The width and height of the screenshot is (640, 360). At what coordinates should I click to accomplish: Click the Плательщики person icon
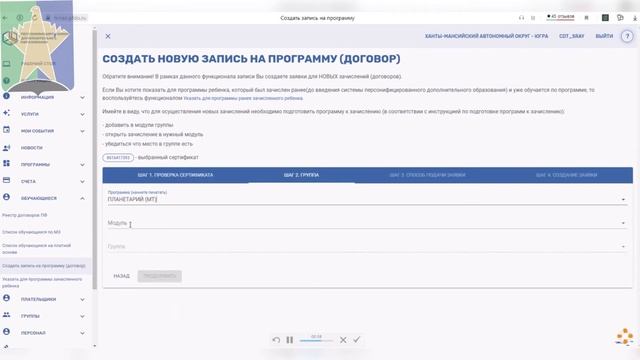(x=6, y=298)
